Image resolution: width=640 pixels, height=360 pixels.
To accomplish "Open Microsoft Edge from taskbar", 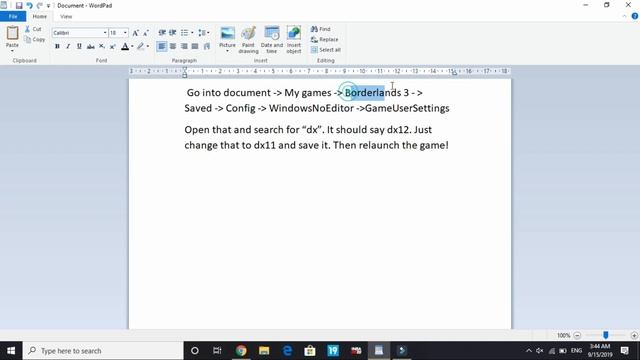I will click(x=287, y=351).
